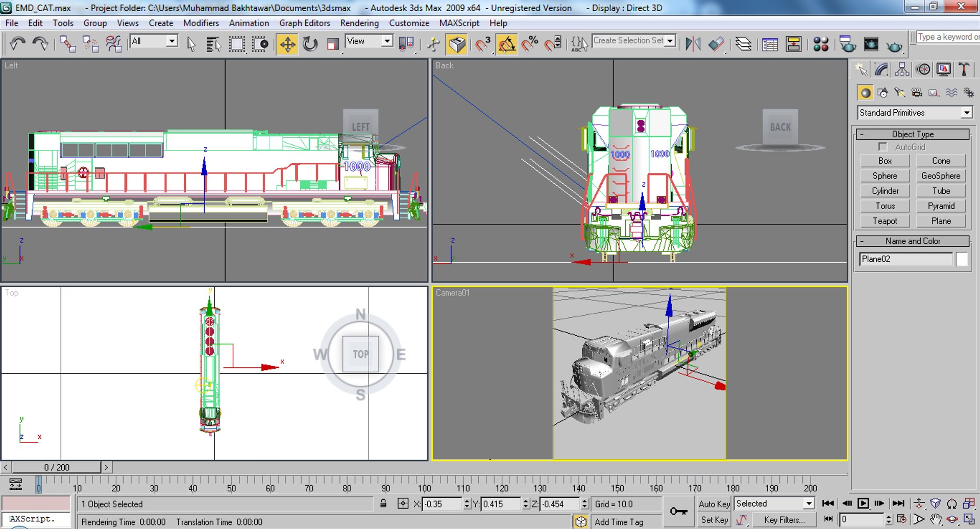
Task: Choose the Select Object arrow tool
Action: click(191, 44)
